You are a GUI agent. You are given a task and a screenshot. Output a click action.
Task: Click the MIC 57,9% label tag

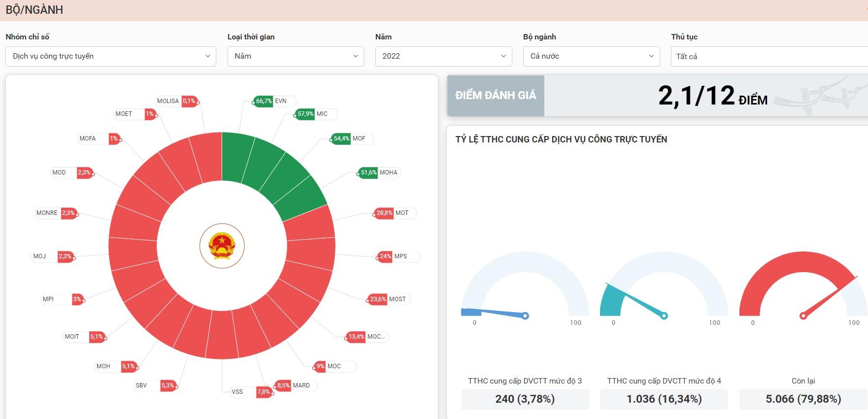pos(316,114)
